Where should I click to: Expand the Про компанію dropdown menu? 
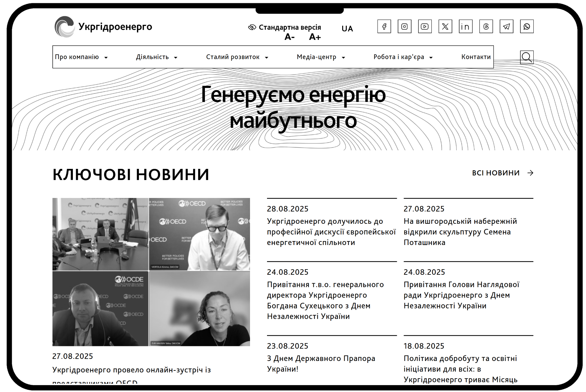click(x=81, y=57)
